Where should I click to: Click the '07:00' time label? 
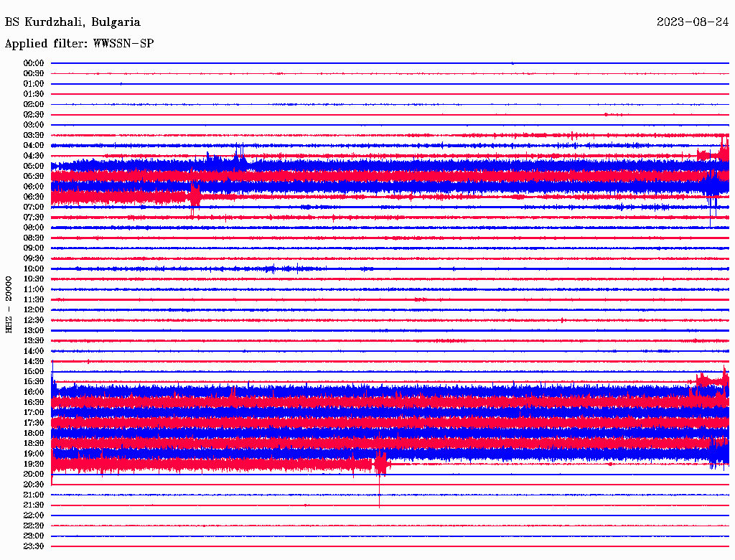pyautogui.click(x=34, y=207)
